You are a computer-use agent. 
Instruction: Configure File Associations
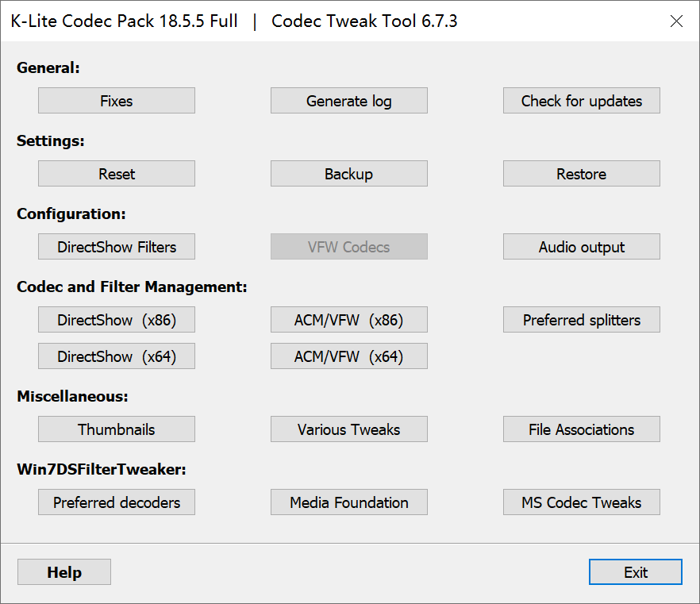[582, 429]
